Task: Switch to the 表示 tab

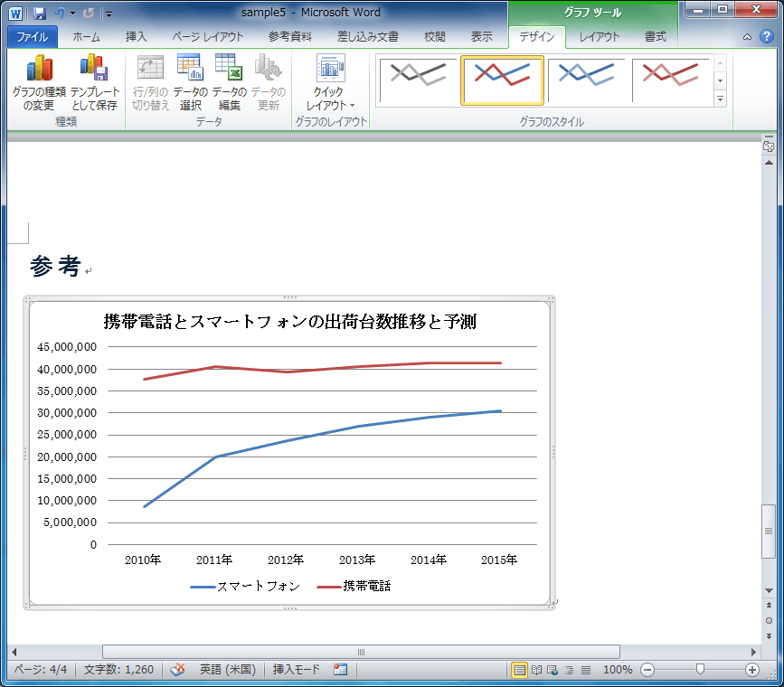Action: [x=481, y=37]
